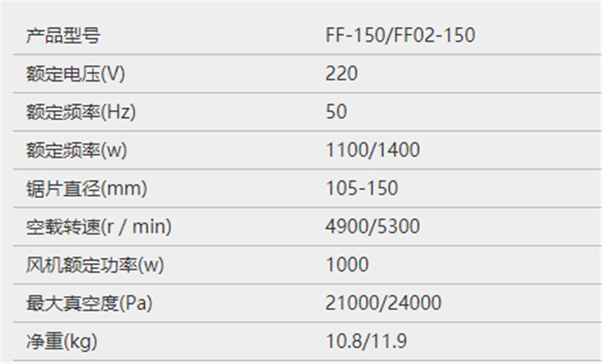
Task: Click the 额定频率(w) label
Action: [79, 150]
